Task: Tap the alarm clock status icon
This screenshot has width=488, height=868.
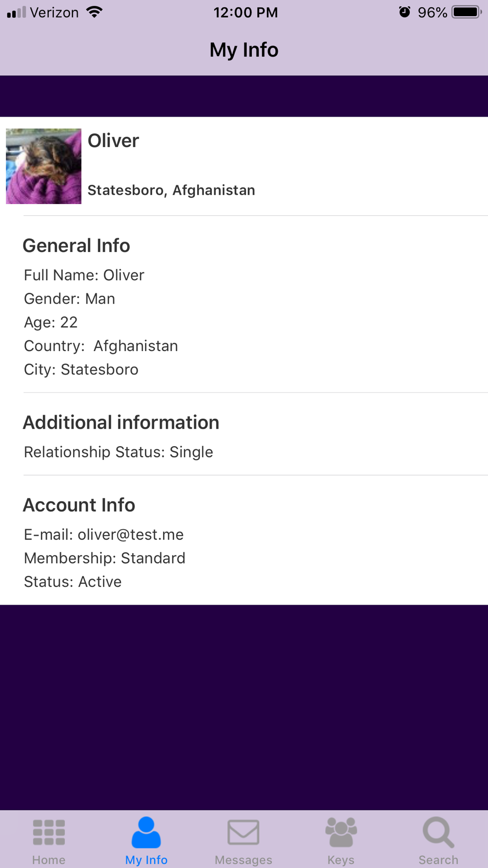Action: pos(405,12)
